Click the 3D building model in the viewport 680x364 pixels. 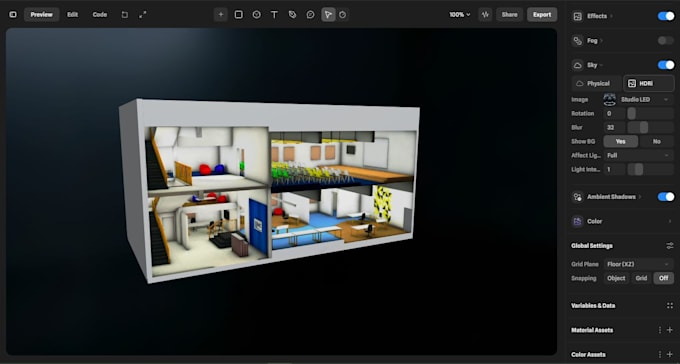pyautogui.click(x=270, y=190)
